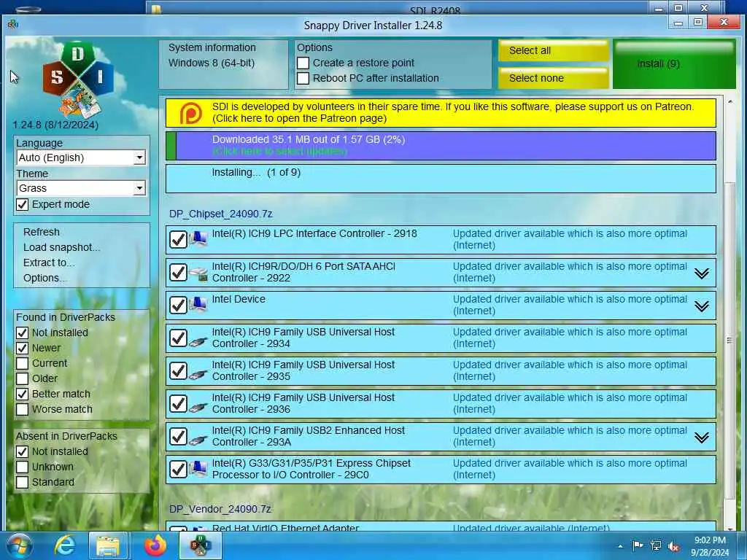This screenshot has width=747, height=560.
Task: Click the driver list scrollbar thumb
Action: tap(729, 341)
